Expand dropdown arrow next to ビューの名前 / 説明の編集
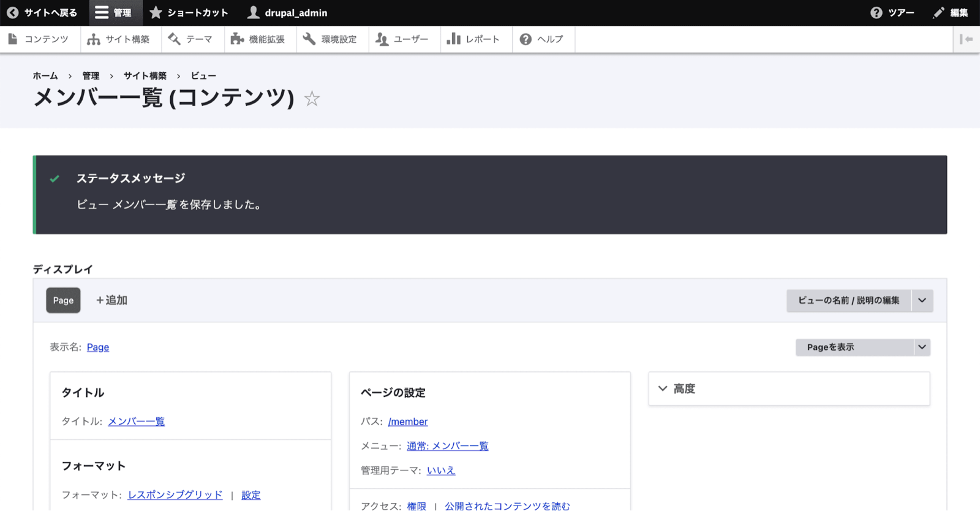This screenshot has height=511, width=980. point(922,300)
